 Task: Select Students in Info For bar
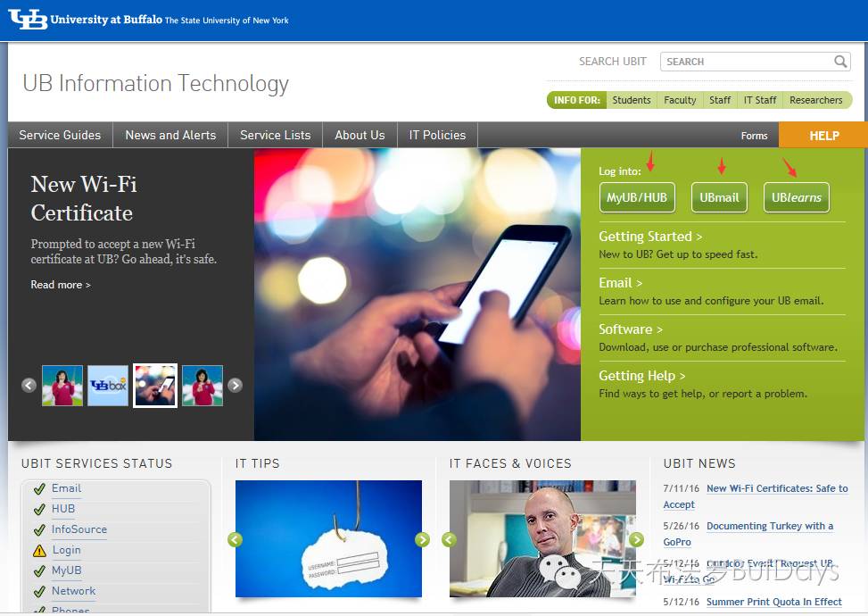pos(632,100)
